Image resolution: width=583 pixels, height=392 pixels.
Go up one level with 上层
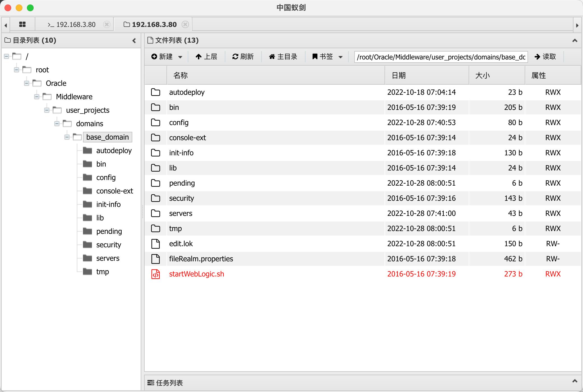click(206, 57)
